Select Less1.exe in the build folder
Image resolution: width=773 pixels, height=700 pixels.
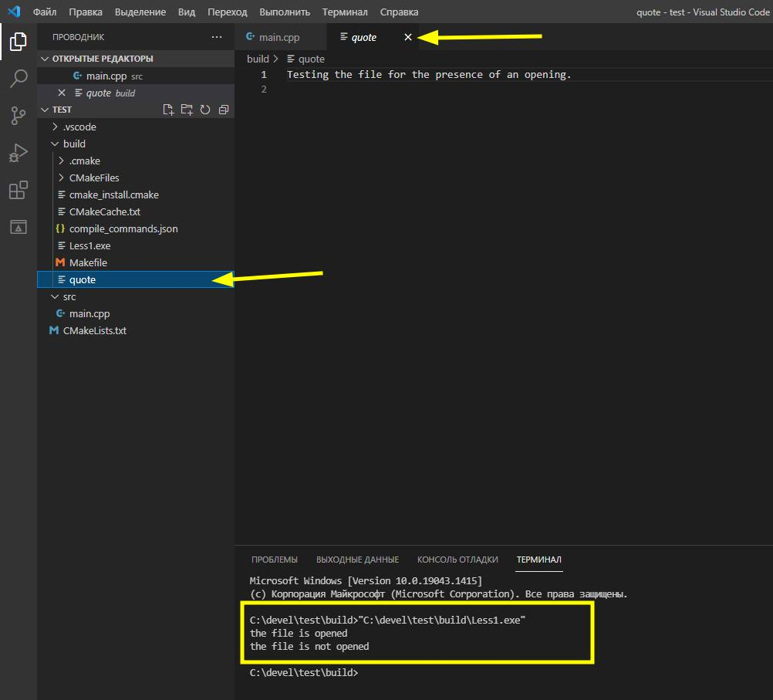click(x=89, y=245)
